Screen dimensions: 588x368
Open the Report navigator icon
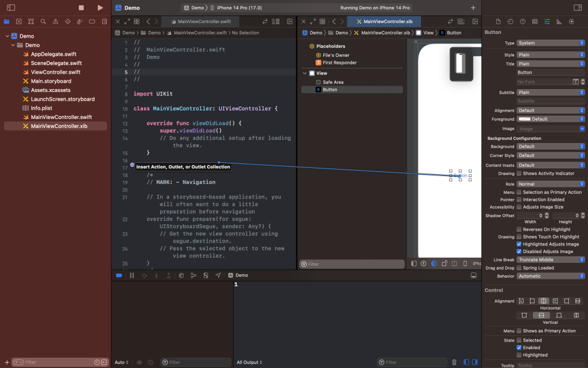coord(105,21)
